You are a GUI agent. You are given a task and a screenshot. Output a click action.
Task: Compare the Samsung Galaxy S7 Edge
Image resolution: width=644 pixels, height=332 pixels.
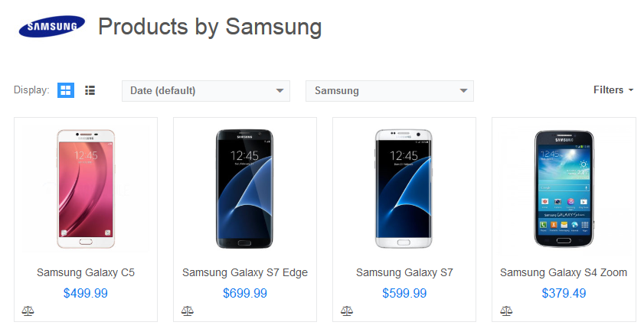188,311
